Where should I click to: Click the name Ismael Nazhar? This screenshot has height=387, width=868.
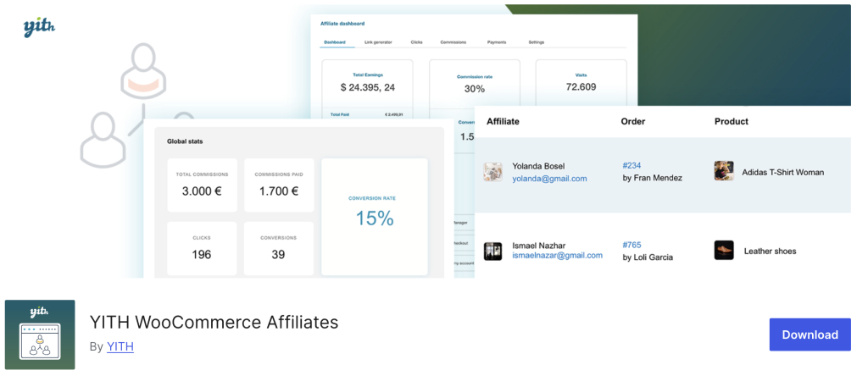click(x=538, y=246)
